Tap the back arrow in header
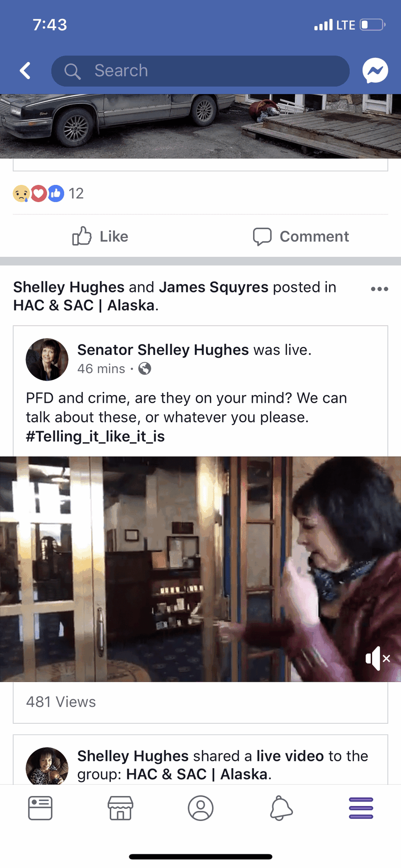Image resolution: width=401 pixels, height=868 pixels. [x=25, y=71]
